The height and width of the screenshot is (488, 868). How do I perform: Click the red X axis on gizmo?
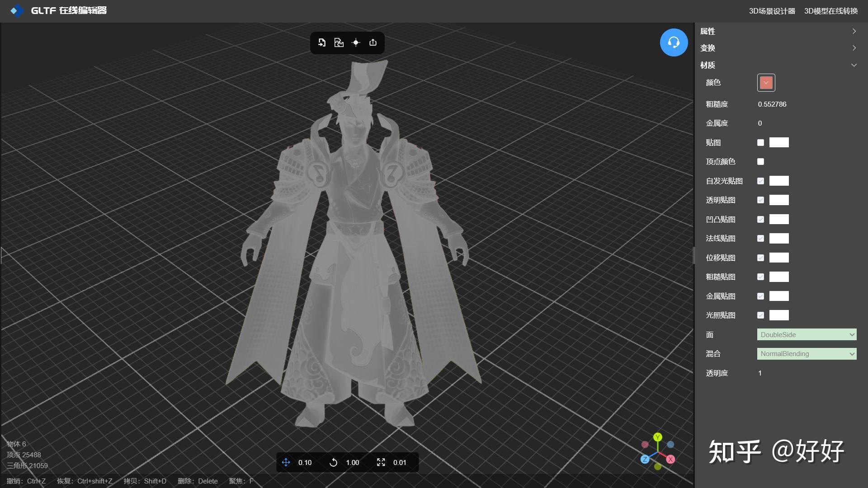pos(670,459)
